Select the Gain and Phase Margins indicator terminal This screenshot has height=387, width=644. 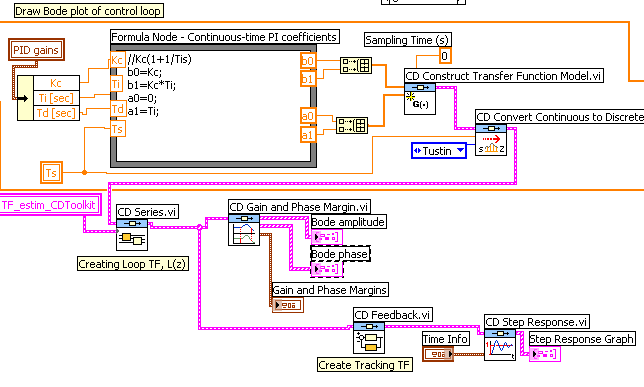tap(288, 305)
